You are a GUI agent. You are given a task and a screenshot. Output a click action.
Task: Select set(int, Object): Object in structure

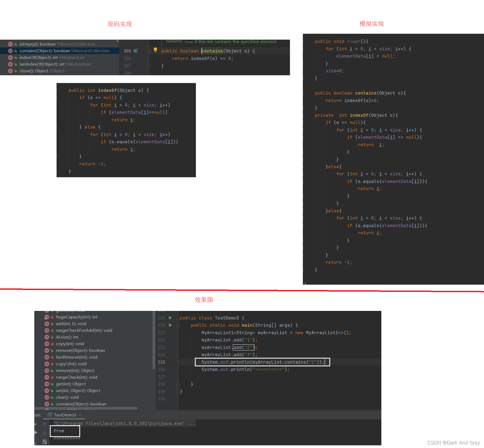78,391
